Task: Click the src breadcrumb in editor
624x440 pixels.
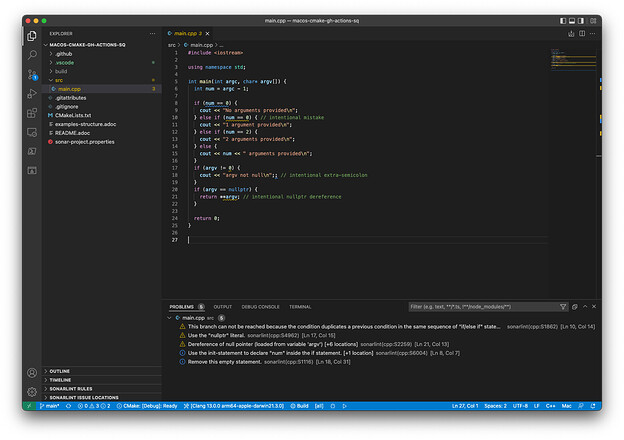Action: coord(172,45)
